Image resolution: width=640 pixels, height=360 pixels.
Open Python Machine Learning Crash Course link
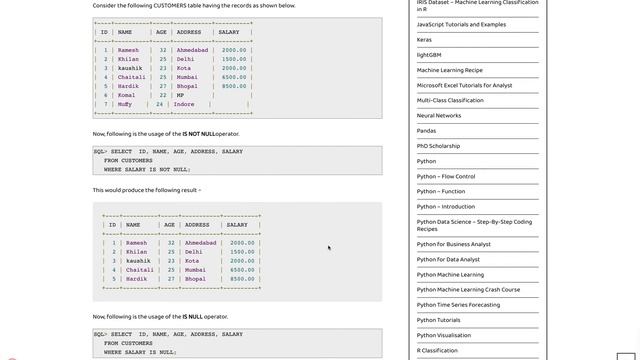(x=468, y=290)
